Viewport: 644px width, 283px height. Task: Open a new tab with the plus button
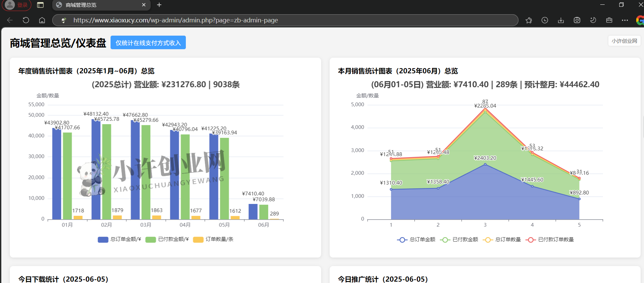(x=159, y=5)
